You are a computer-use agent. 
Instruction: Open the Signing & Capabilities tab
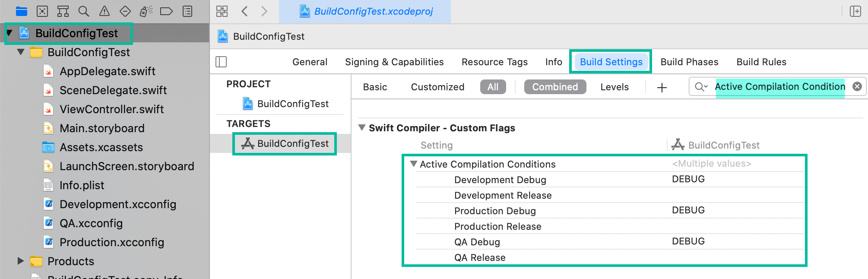coord(394,62)
